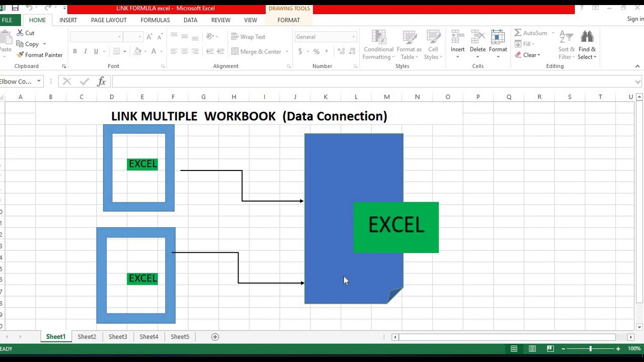The width and height of the screenshot is (644, 362).
Task: Click the Copy command
Action: (x=28, y=44)
